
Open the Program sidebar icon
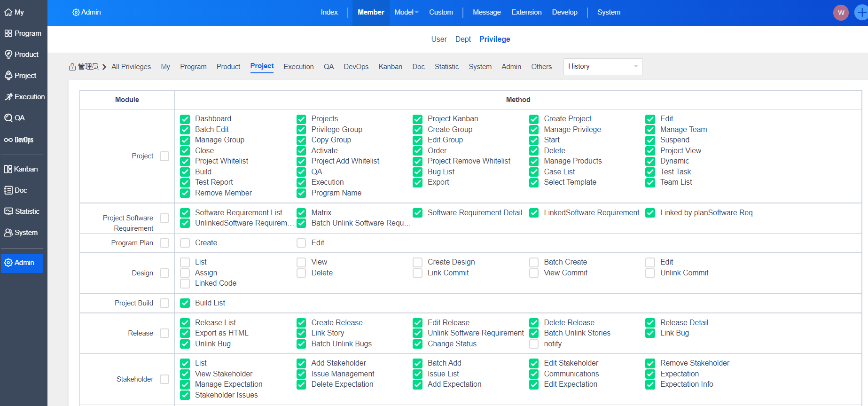pyautogui.click(x=8, y=33)
